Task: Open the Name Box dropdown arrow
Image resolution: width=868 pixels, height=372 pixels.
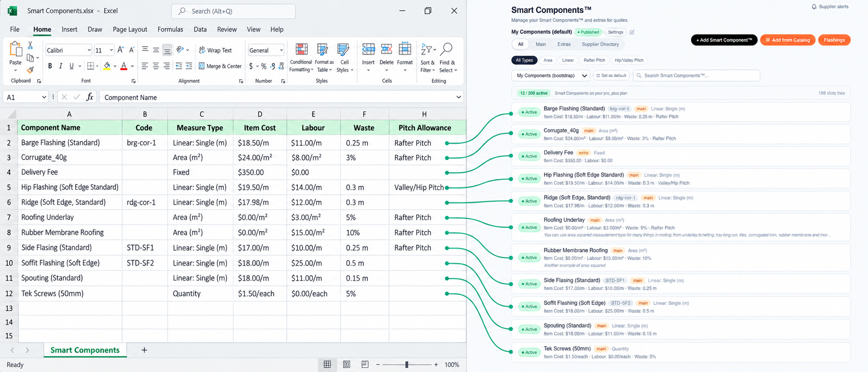Action: [44, 97]
